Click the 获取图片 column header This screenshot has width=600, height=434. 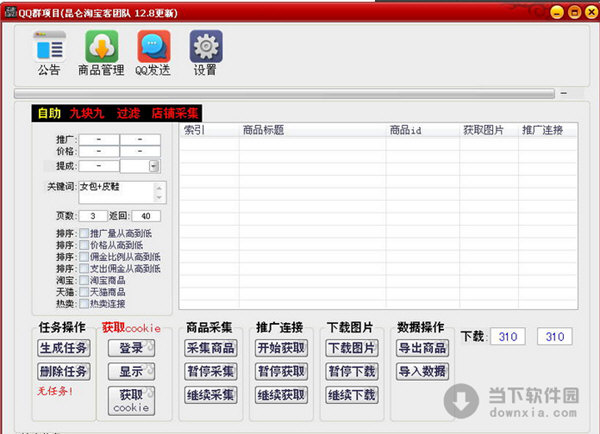point(489,130)
